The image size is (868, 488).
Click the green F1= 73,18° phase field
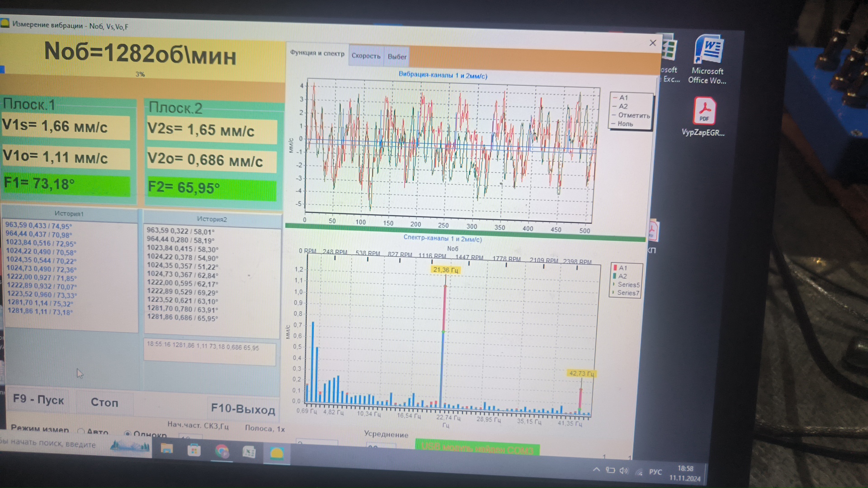(66, 184)
